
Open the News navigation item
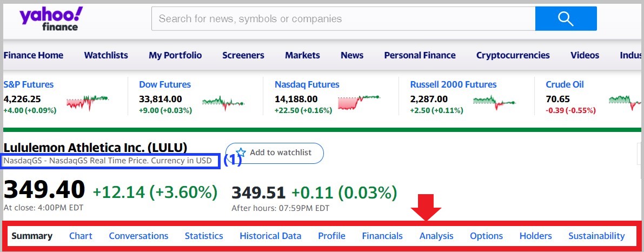[352, 55]
